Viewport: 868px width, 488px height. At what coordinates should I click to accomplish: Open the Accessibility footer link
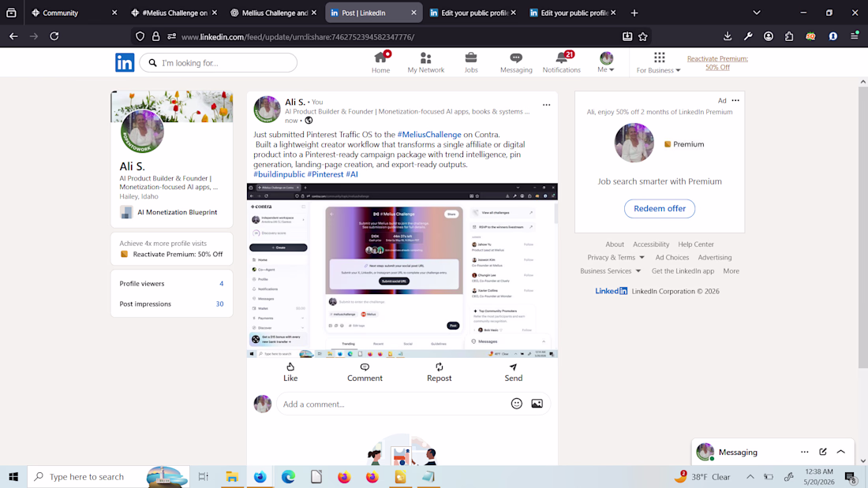coord(651,244)
